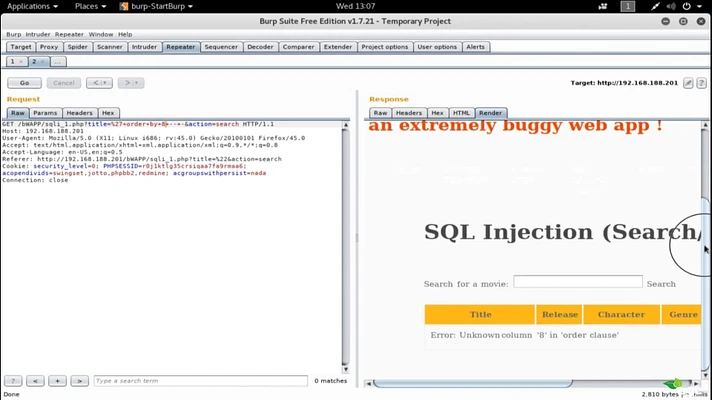
Task: Expand the burp-StartBurp app menu
Action: 156,6
